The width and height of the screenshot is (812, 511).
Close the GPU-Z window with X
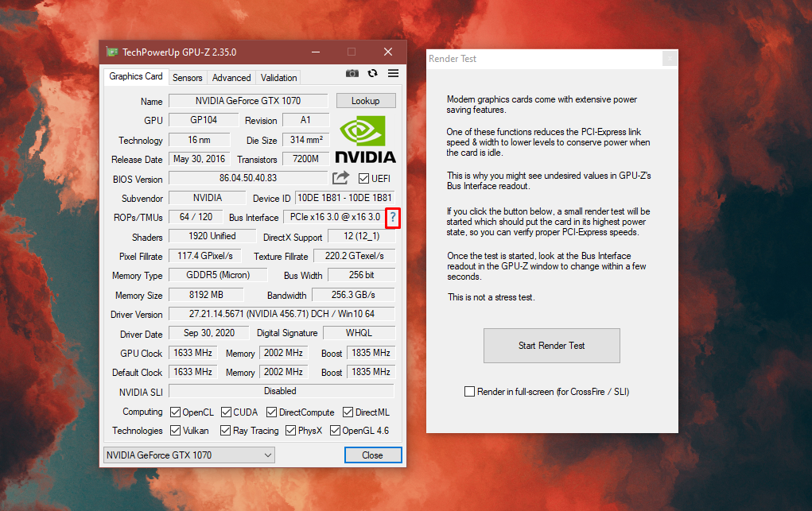[x=388, y=52]
